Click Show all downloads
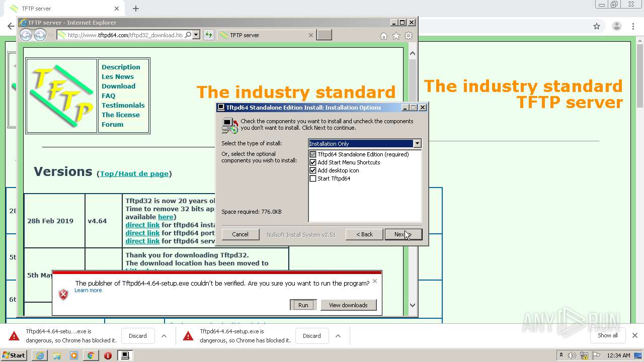 (x=608, y=335)
